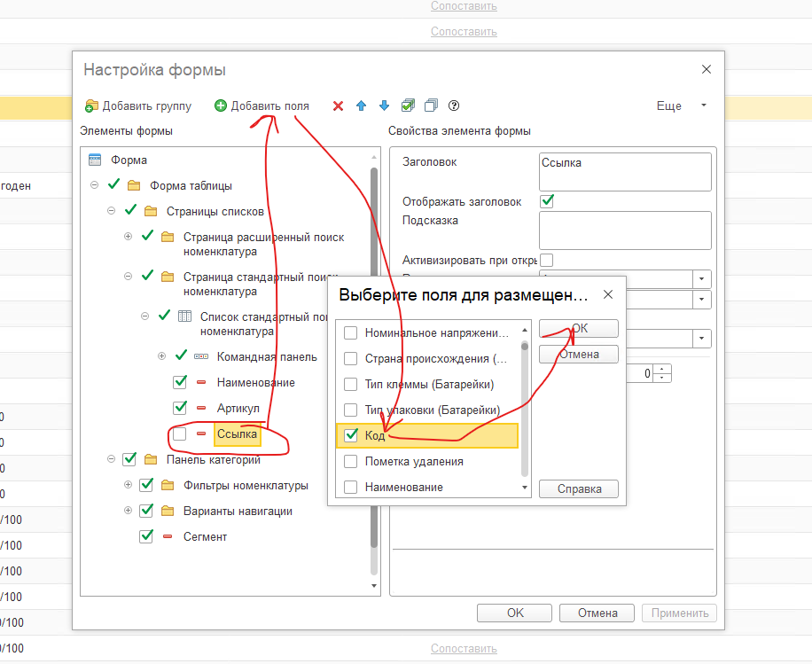Expand Фильтры номенклатуры tree node
Viewport: 812px width, 664px height.
pos(129,485)
